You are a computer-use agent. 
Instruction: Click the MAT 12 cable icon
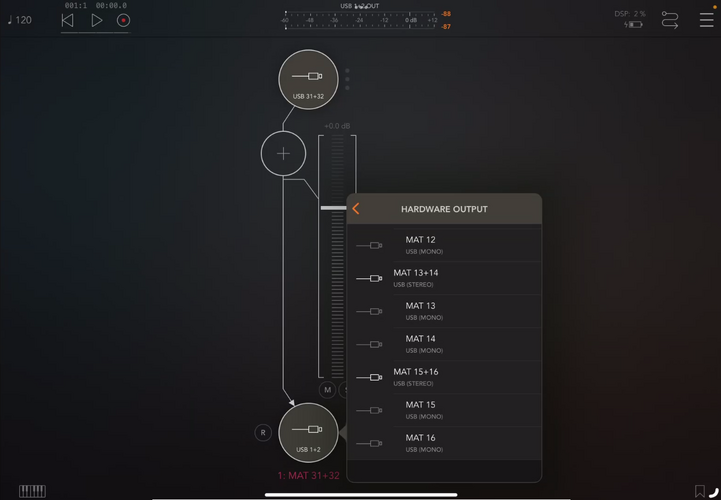[369, 246]
